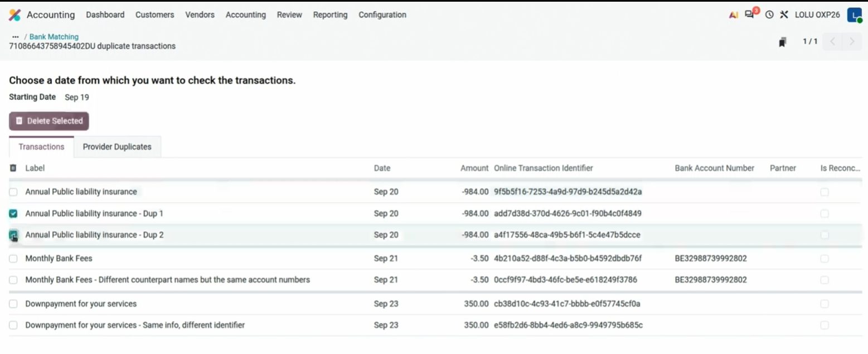Toggle Is Reconciled checkbox of Monthly Bank Fees row

click(x=825, y=259)
